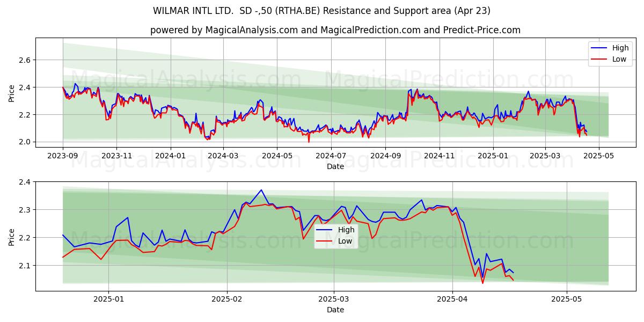Click the 2024-03 date tick label

[x=223, y=156]
